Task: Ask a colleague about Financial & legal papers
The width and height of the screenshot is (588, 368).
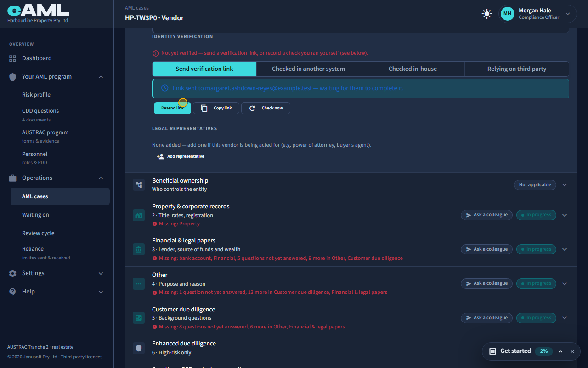Action: pos(486,249)
